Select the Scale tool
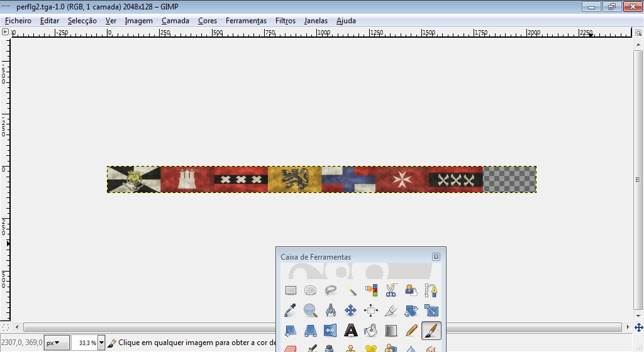644x352 pixels. click(x=431, y=311)
